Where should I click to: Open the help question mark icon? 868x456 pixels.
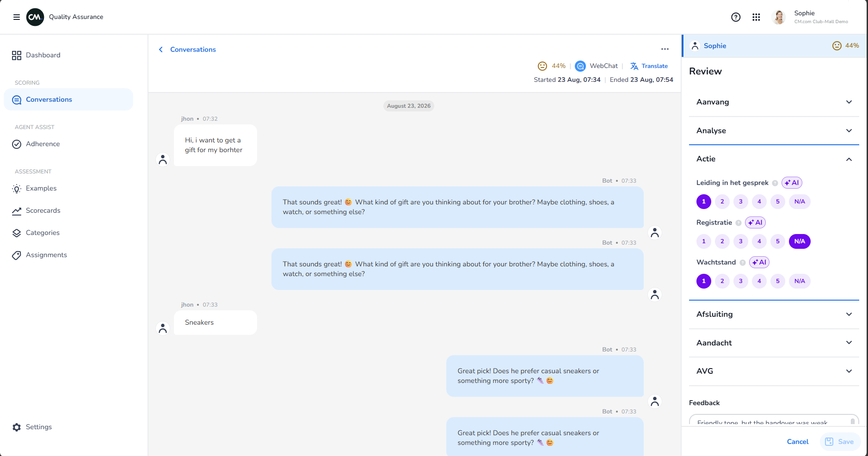736,17
